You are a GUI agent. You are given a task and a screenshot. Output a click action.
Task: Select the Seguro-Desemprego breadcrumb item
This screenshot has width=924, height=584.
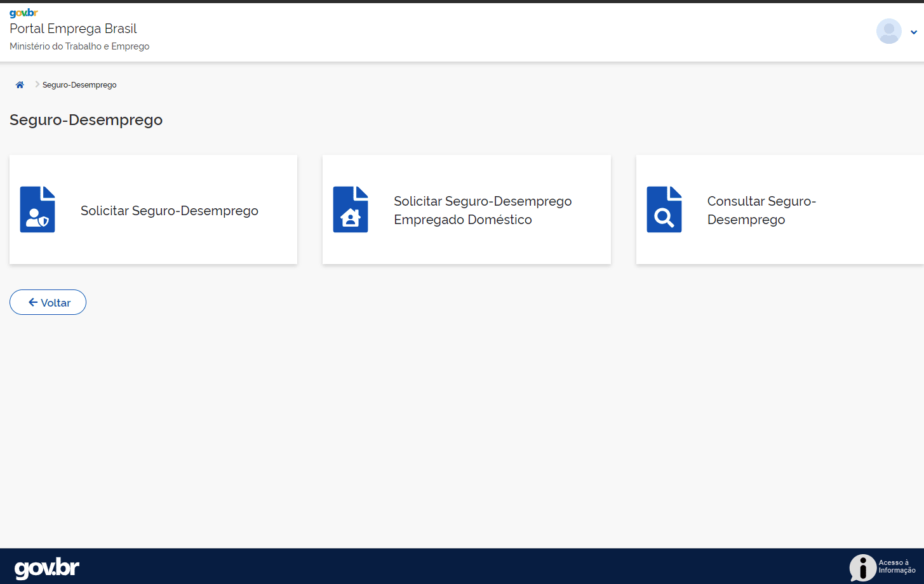(x=79, y=85)
